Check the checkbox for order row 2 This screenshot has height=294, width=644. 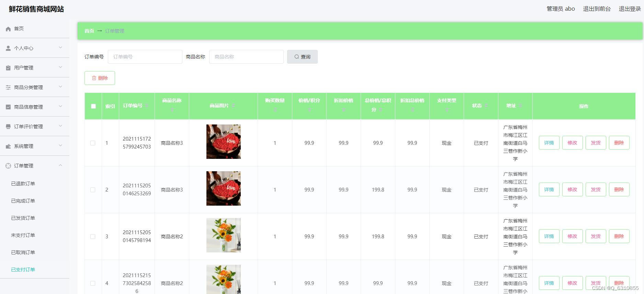coord(93,190)
